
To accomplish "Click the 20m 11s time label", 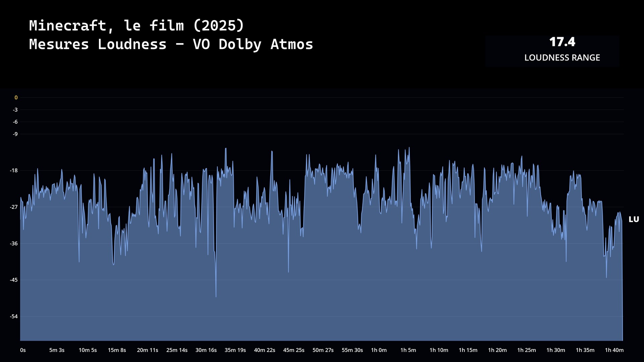I will pyautogui.click(x=147, y=350).
